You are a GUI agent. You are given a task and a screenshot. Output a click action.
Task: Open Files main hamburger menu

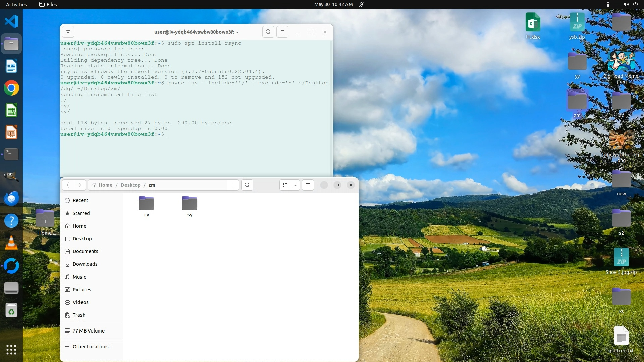(x=308, y=185)
